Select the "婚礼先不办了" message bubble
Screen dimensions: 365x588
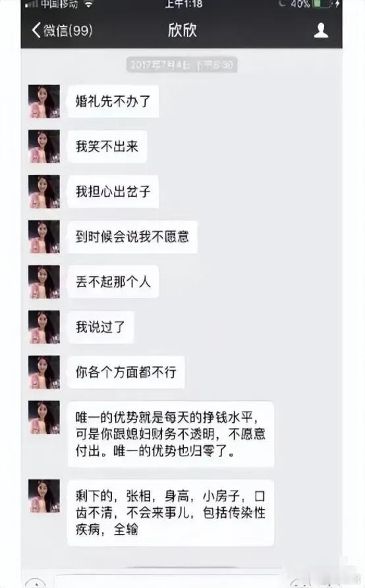coord(113,101)
